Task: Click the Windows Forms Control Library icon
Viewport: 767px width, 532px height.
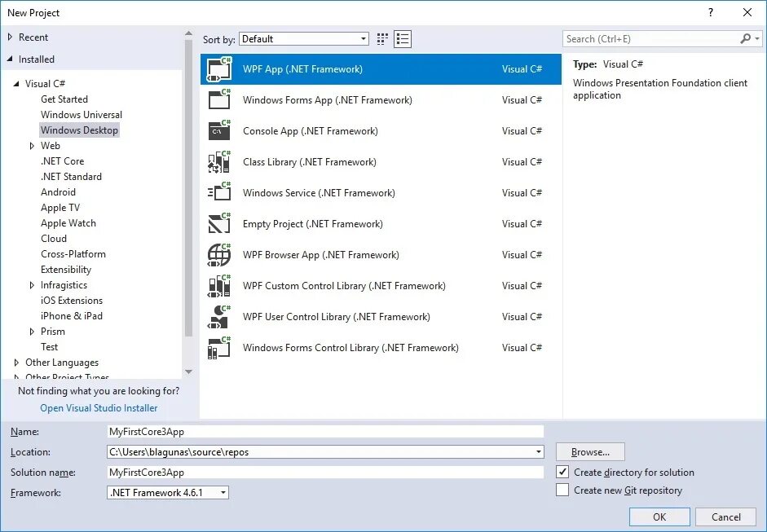Action: (x=218, y=348)
